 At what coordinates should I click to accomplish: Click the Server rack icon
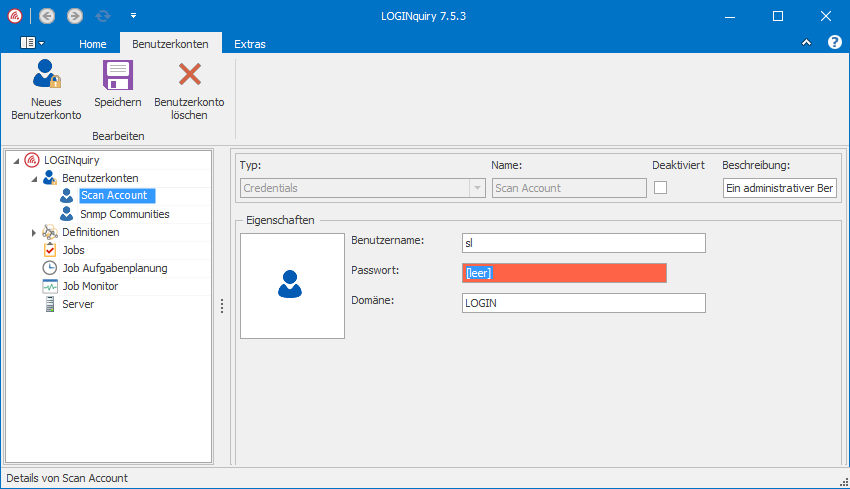tap(50, 304)
